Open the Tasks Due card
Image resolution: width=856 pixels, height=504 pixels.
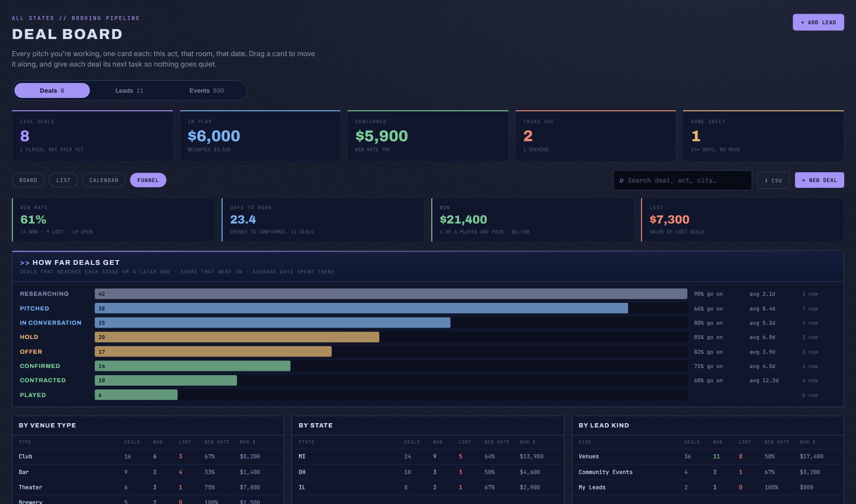(595, 136)
